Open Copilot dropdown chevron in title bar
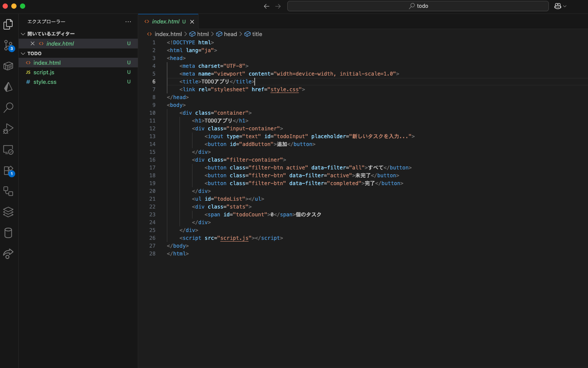Viewport: 588px width, 368px height. 565,6
